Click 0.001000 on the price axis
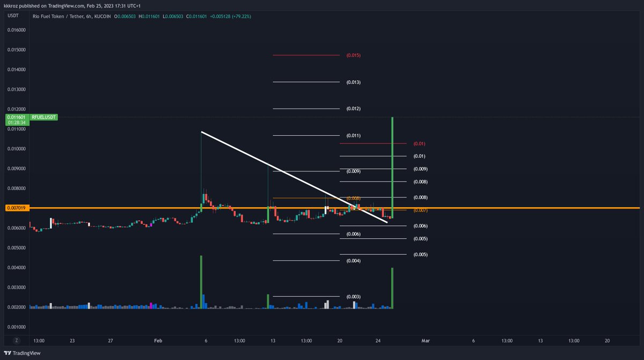 (x=16, y=327)
